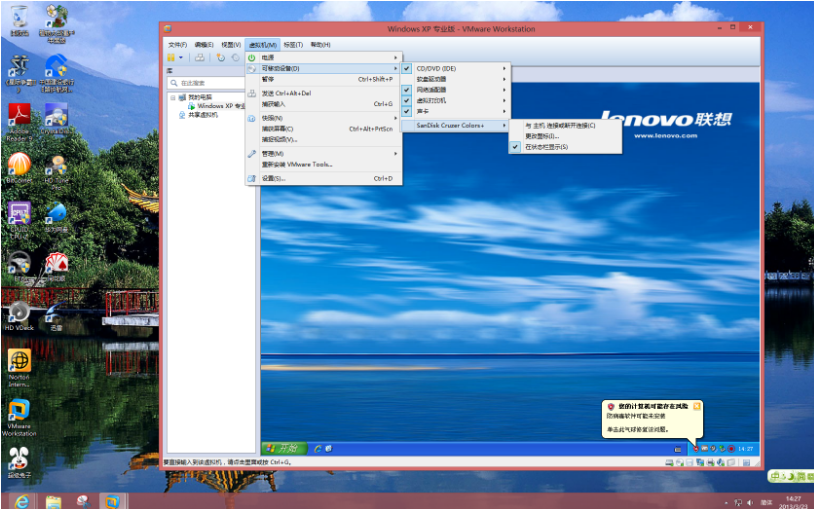Open the 帮助(H) menu
The width and height of the screenshot is (814, 509).
pos(320,45)
